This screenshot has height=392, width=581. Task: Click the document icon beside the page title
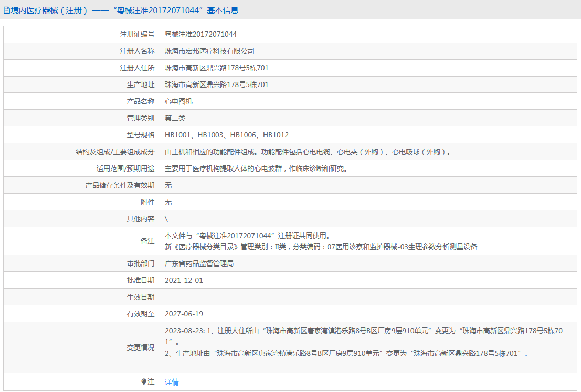point(7,10)
